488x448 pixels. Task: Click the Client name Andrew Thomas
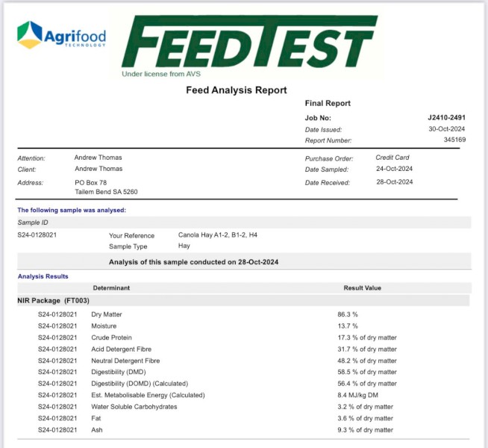point(98,169)
